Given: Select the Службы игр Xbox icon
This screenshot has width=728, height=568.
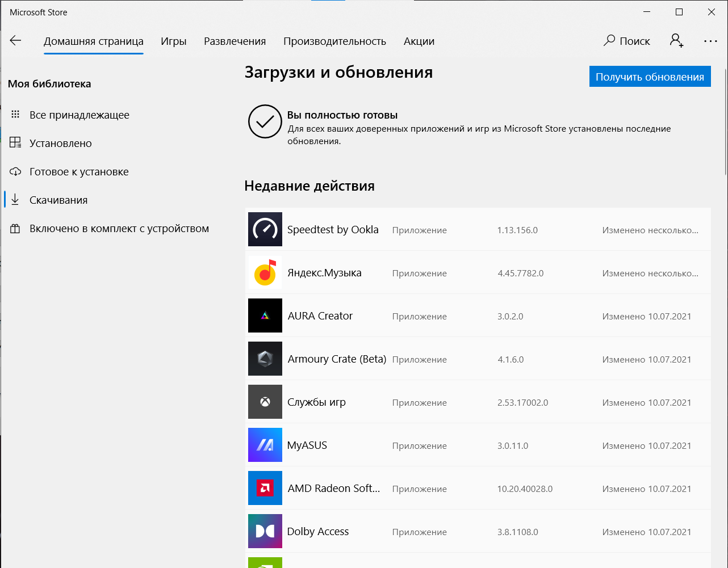Looking at the screenshot, I should coord(265,402).
